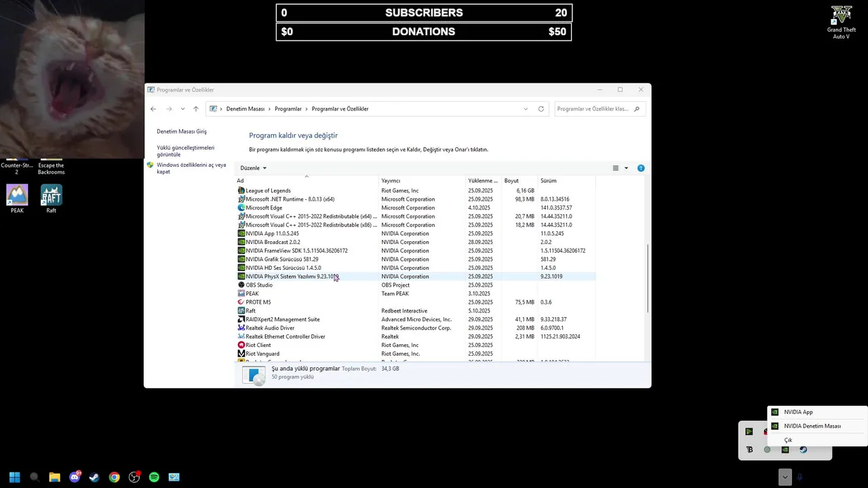The width and height of the screenshot is (868, 488).
Task: Choose NVIDIA App in tray context menu
Action: [817, 412]
